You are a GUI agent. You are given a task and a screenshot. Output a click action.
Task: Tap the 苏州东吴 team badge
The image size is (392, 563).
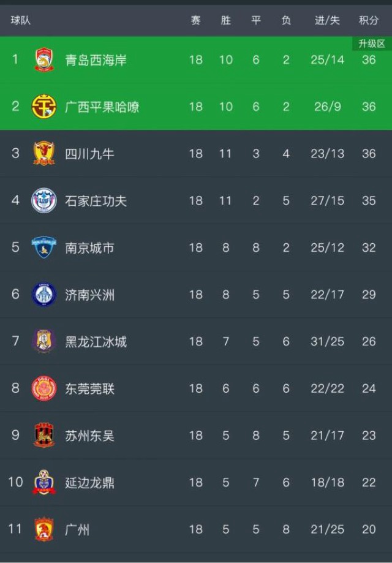click(x=43, y=436)
